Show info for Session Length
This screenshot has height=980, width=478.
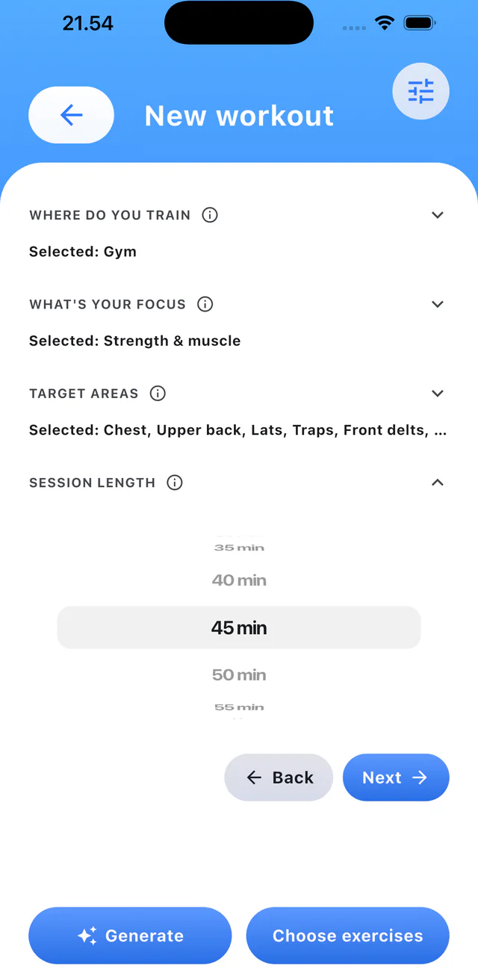point(175,483)
